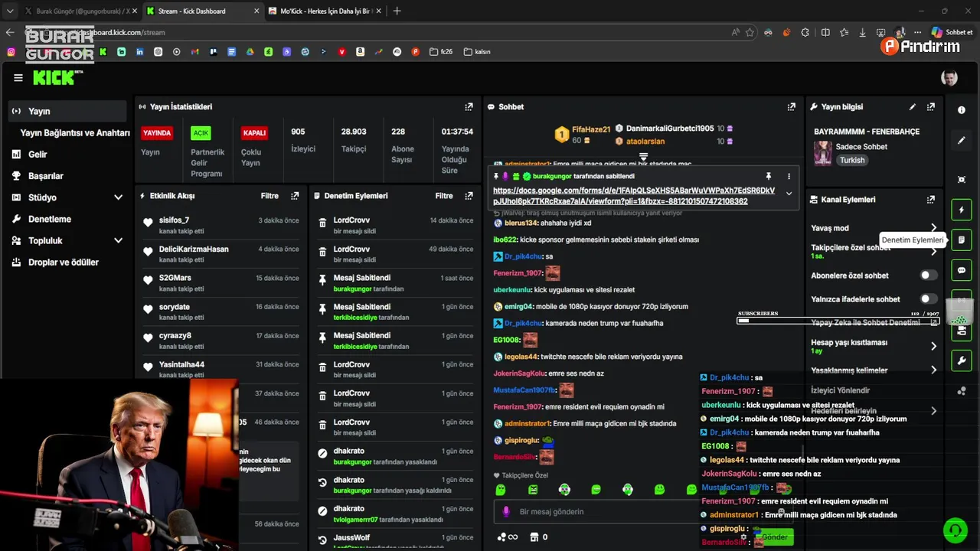Open the profile avatar in the top right
980x551 pixels.
[x=949, y=78]
